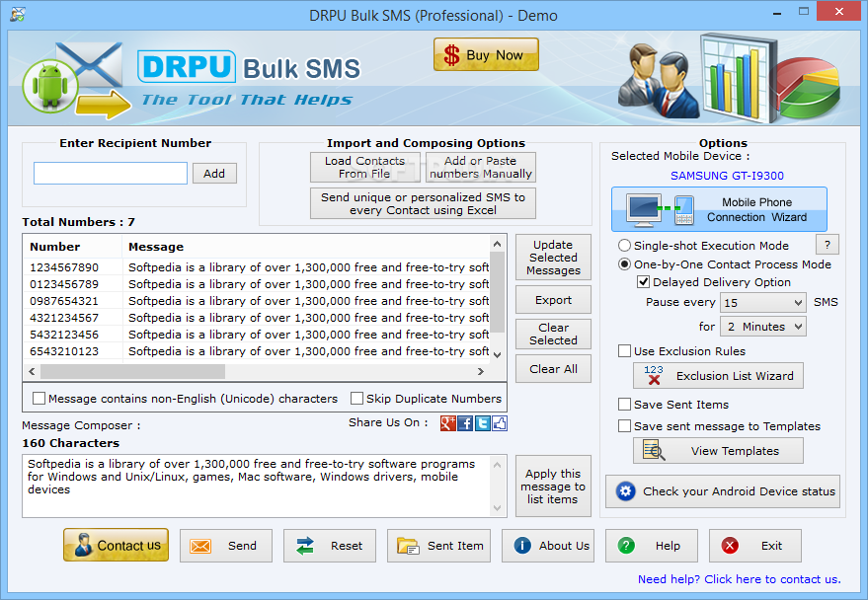Click inside the recipient number field
This screenshot has height=600, width=868.
111,173
